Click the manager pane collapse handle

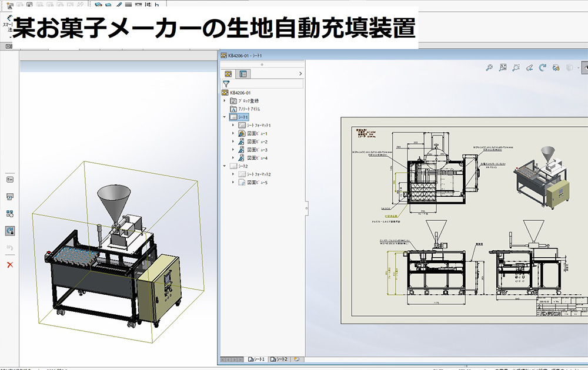click(x=306, y=208)
